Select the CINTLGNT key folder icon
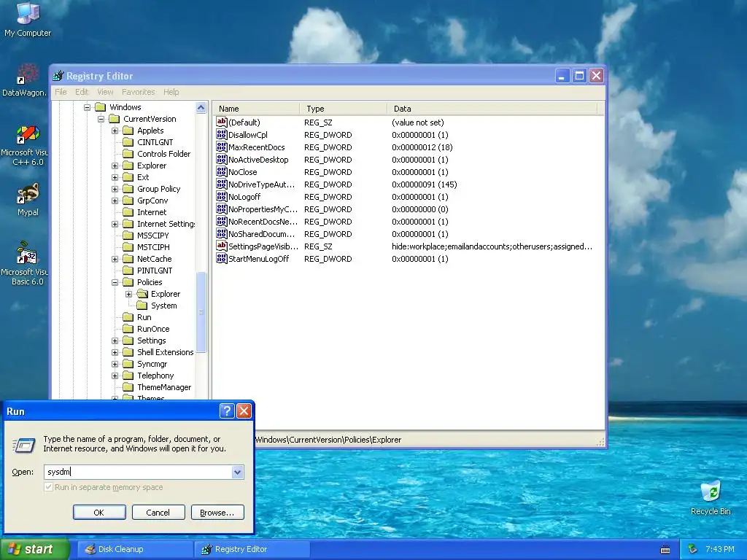 click(128, 142)
